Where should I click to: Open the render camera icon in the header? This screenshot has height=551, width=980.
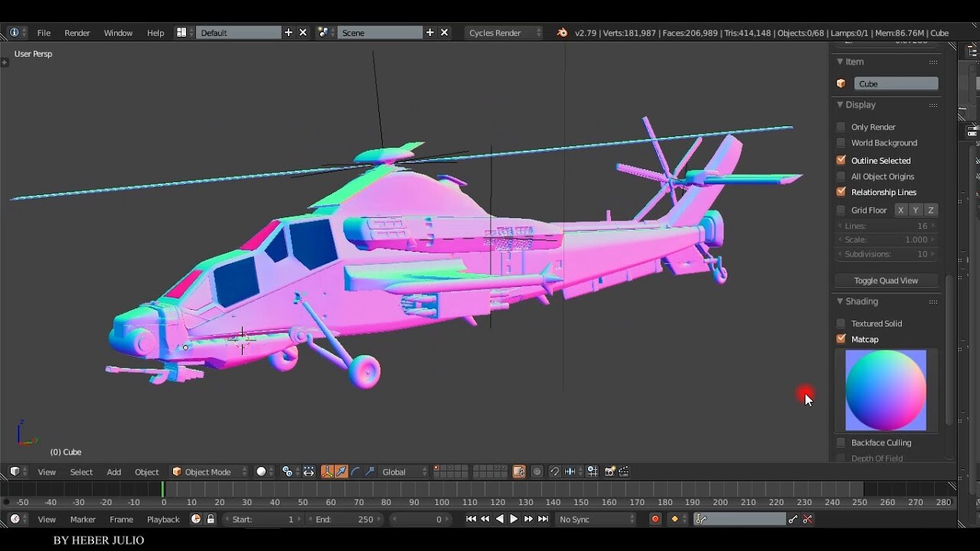610,471
